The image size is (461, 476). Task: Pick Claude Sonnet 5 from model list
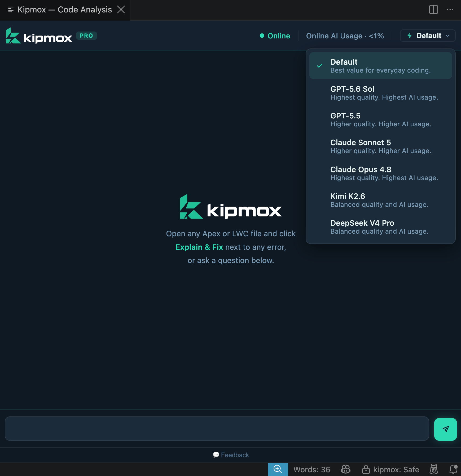380,146
